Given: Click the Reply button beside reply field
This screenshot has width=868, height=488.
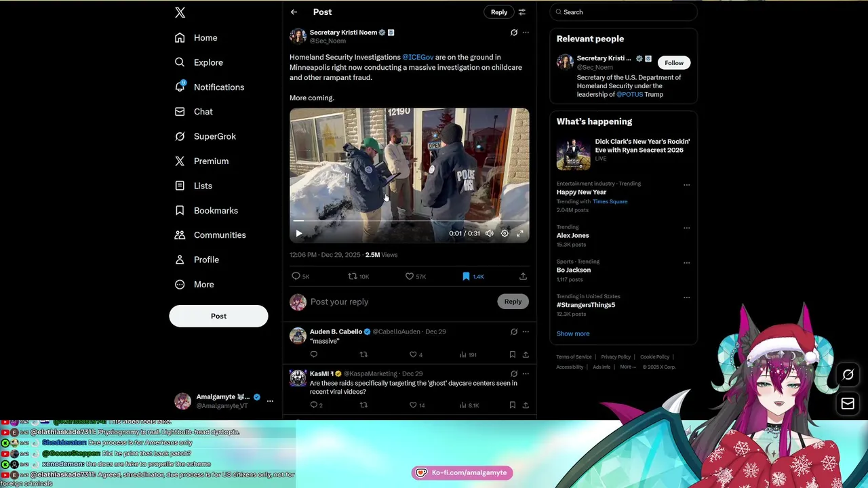Looking at the screenshot, I should (513, 302).
